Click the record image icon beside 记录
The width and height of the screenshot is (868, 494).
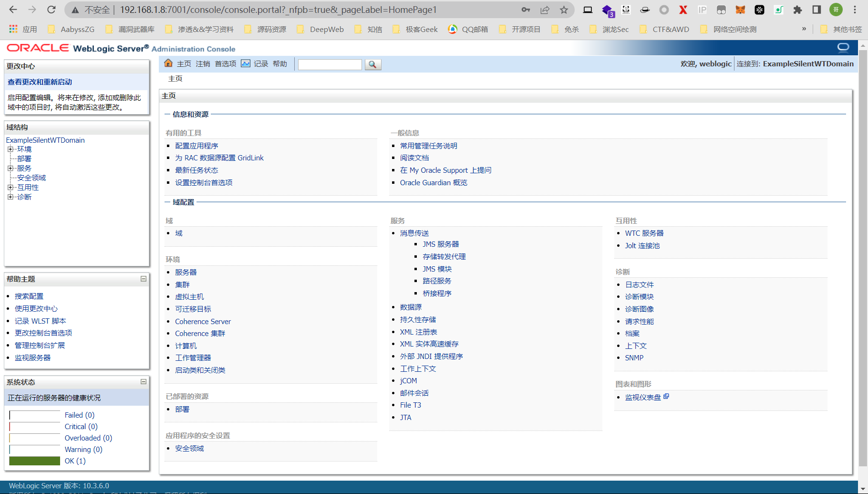coord(246,63)
